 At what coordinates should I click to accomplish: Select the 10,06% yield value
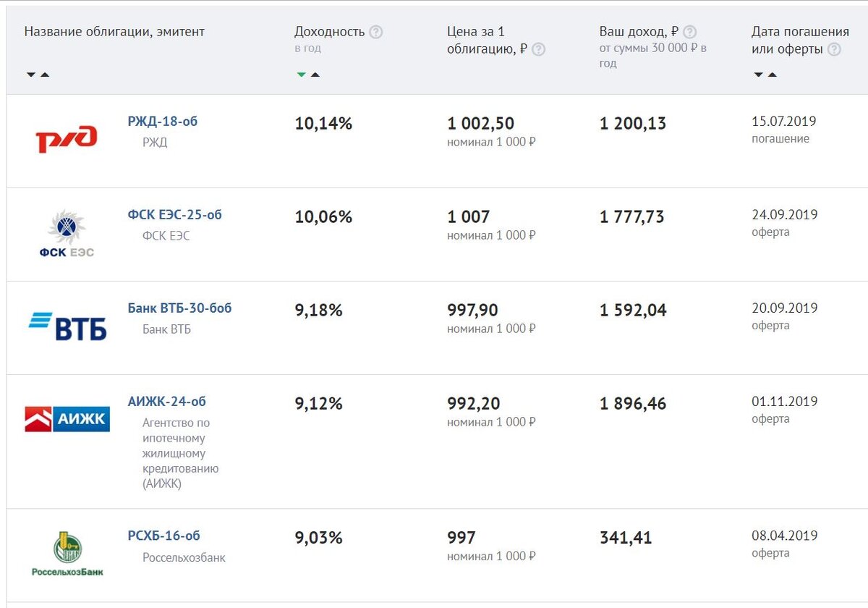click(323, 217)
